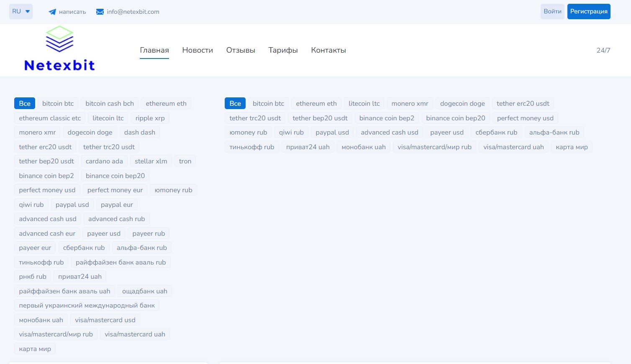Select the perfect money eur filter

tap(115, 190)
